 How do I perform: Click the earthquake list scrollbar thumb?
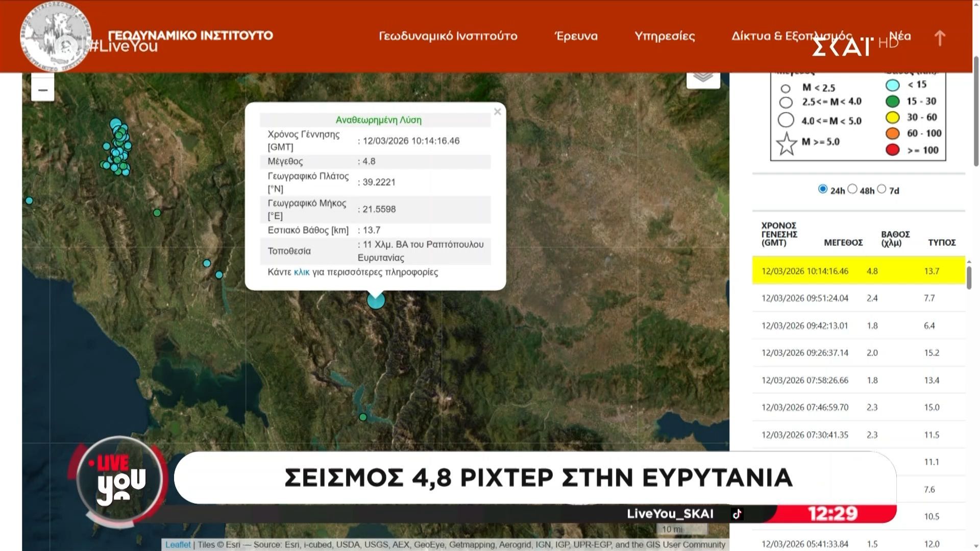click(x=969, y=277)
